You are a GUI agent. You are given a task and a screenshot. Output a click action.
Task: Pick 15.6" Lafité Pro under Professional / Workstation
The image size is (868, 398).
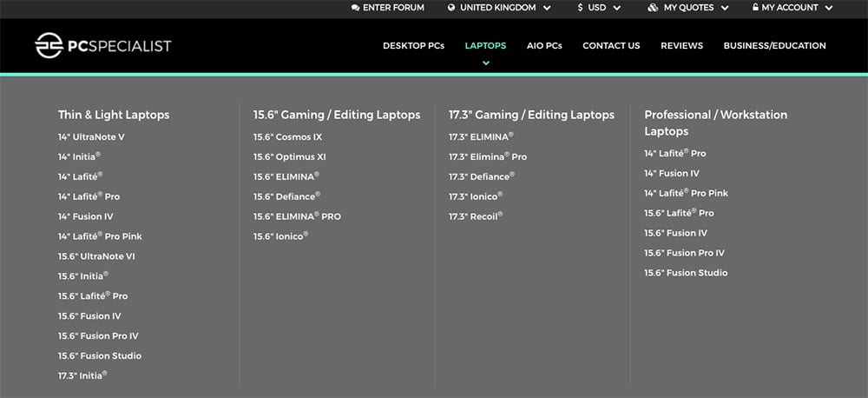680,214
